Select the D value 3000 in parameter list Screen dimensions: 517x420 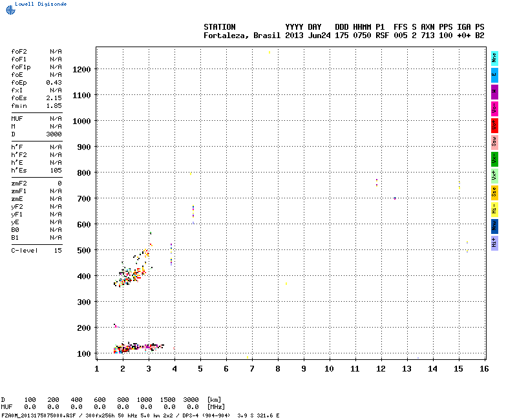pos(54,134)
